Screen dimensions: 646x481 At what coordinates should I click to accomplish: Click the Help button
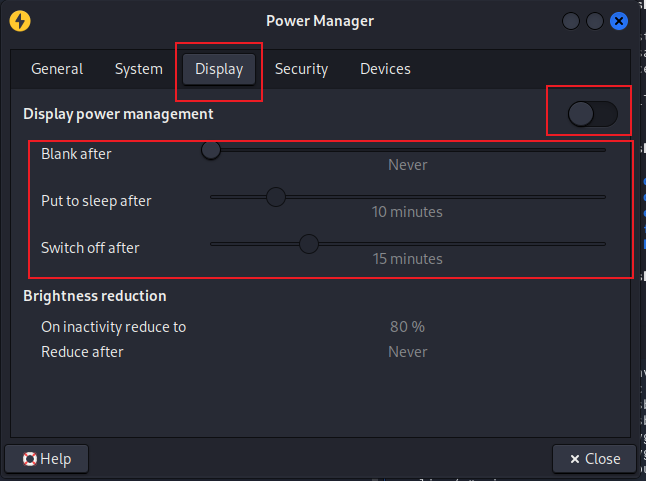coord(46,459)
